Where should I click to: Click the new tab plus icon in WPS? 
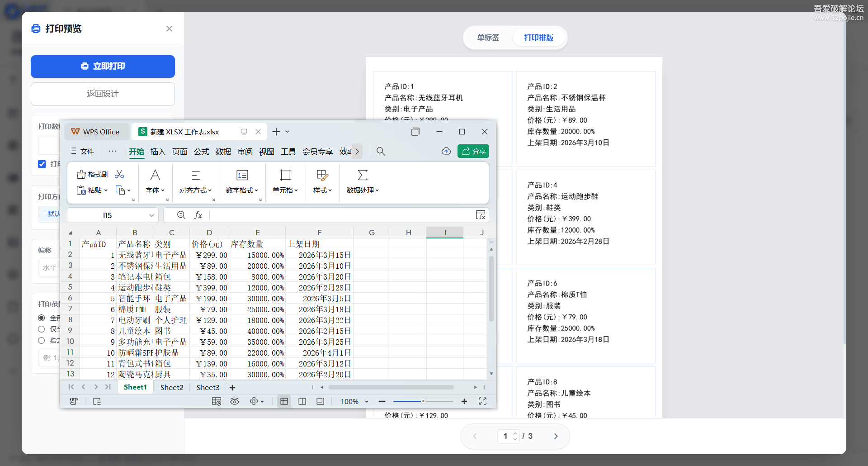point(276,132)
